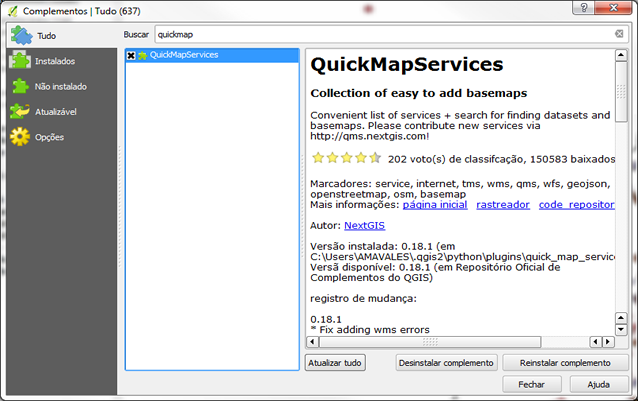Screen dimensions: 638x402
Task: Click the QuickMapServices plugin icon in the list
Action: (x=142, y=55)
